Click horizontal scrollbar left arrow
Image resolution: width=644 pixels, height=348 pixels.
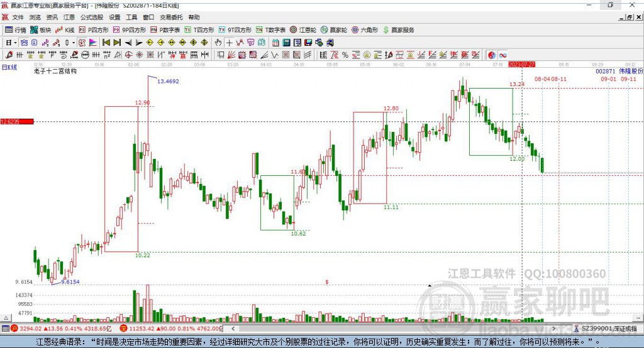point(233,329)
